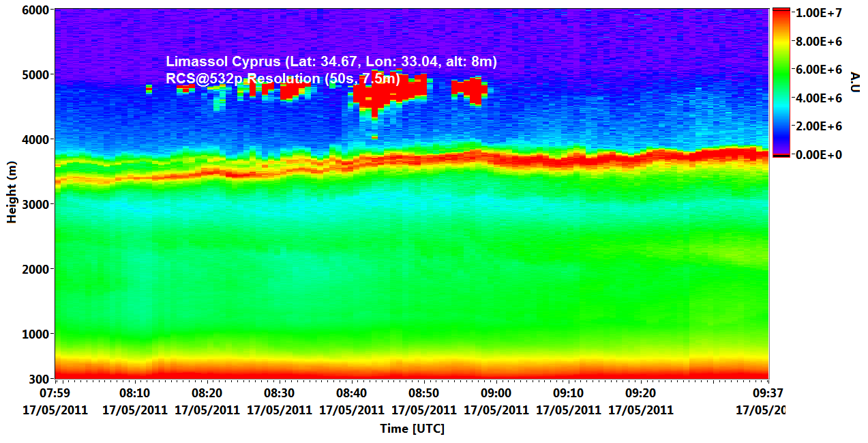This screenshot has height=443, width=868.
Task: Pick the green middle section of colorbar
Action: point(781,75)
